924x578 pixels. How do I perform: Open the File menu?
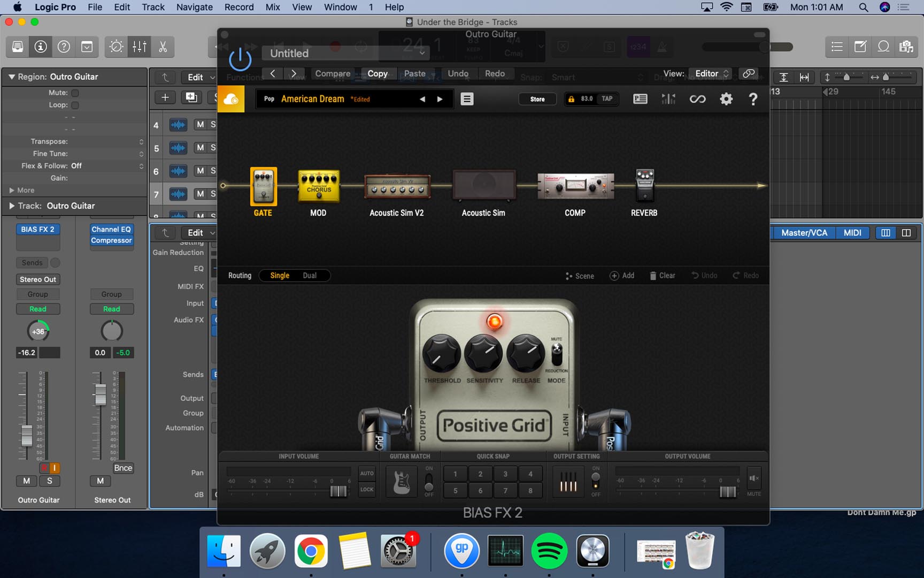95,7
